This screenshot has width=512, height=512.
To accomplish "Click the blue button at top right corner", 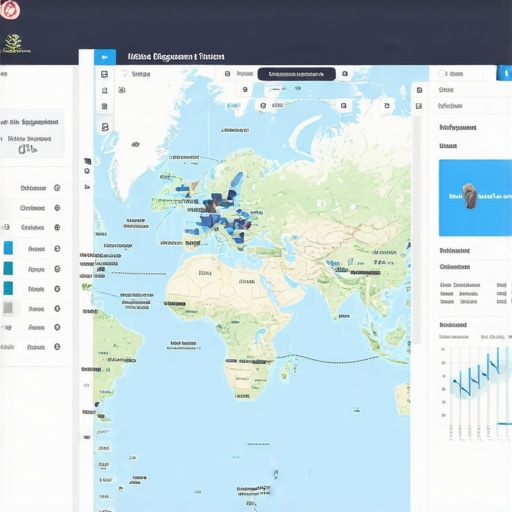I will pyautogui.click(x=504, y=73).
